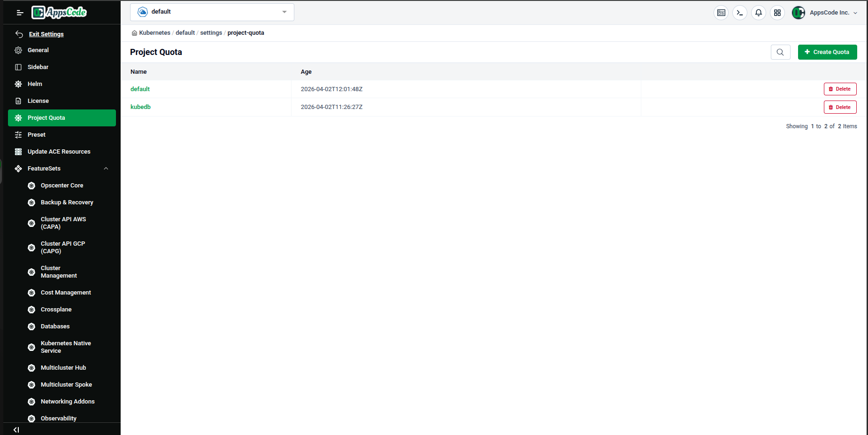
Task: Collapse the sidebar with the arrow at bottom
Action: (x=16, y=429)
